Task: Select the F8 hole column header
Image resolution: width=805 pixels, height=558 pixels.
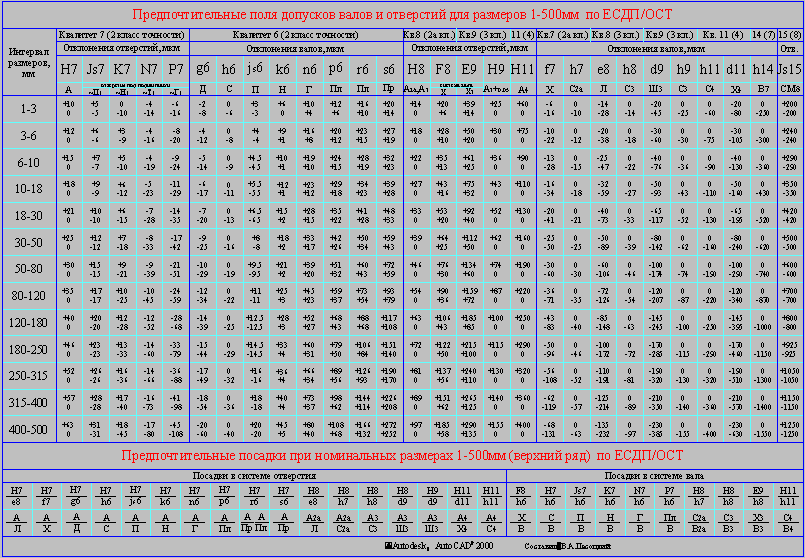Action: (443, 69)
